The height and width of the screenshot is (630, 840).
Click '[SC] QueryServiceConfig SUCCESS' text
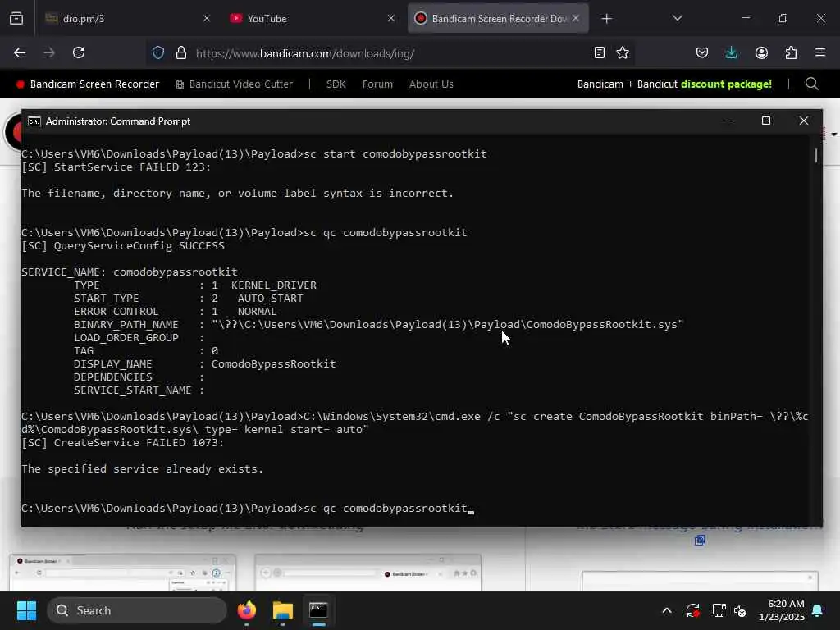coord(123,246)
